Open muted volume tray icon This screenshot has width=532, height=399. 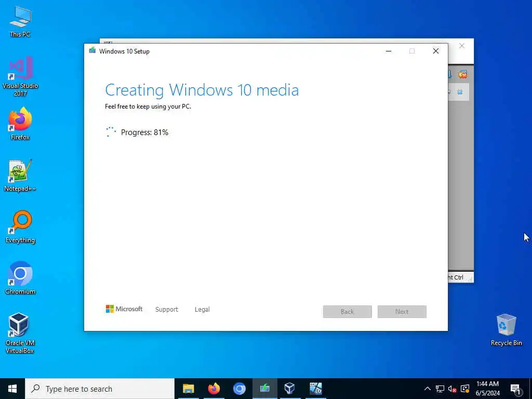coord(453,389)
